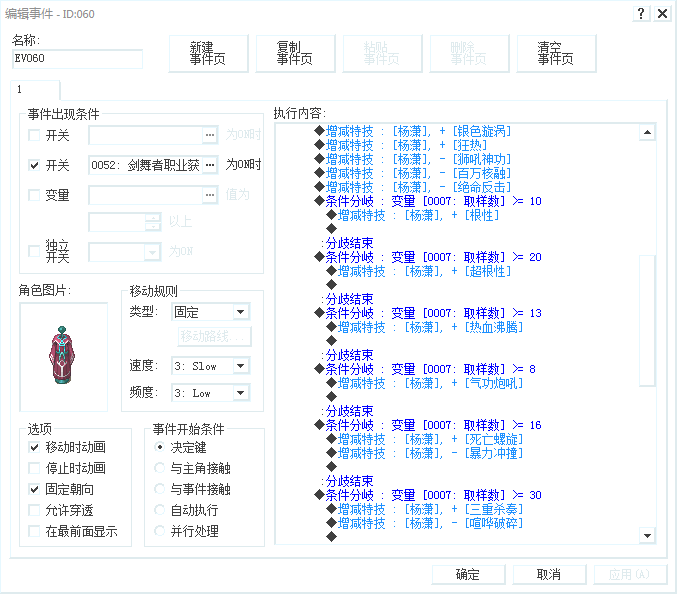Select 条件分歧 取样数 >= 8 line
Screen dimensions: 677x594
425,369
